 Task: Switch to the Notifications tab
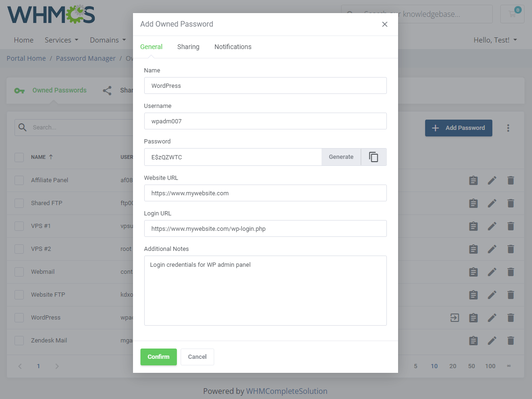tap(233, 47)
